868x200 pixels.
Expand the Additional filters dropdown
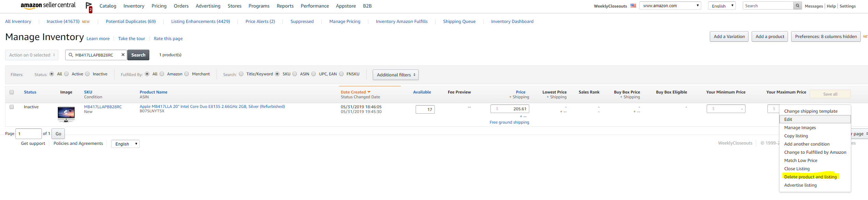(396, 75)
